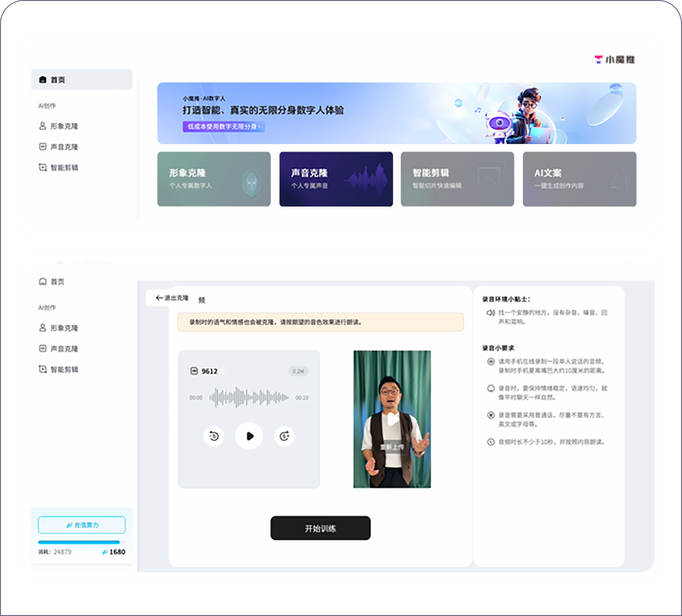Screen dimensions: 682x616
Task: Click the 充值算力 recharge button
Action: pos(81,525)
